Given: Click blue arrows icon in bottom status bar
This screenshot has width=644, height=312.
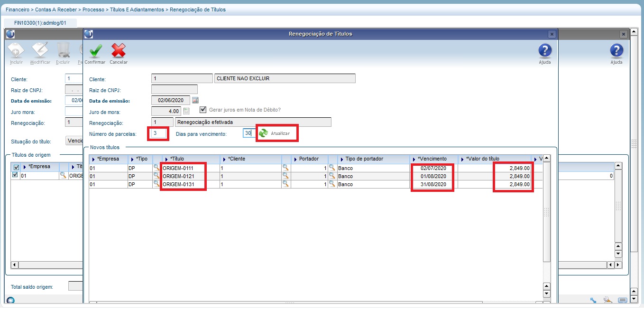Looking at the screenshot, I should click(593, 300).
